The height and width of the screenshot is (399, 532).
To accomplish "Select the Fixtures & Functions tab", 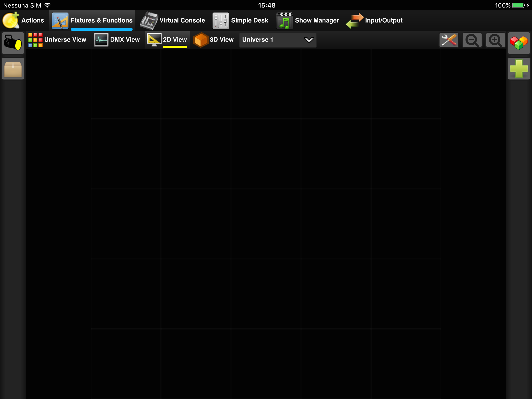I will tap(92, 21).
